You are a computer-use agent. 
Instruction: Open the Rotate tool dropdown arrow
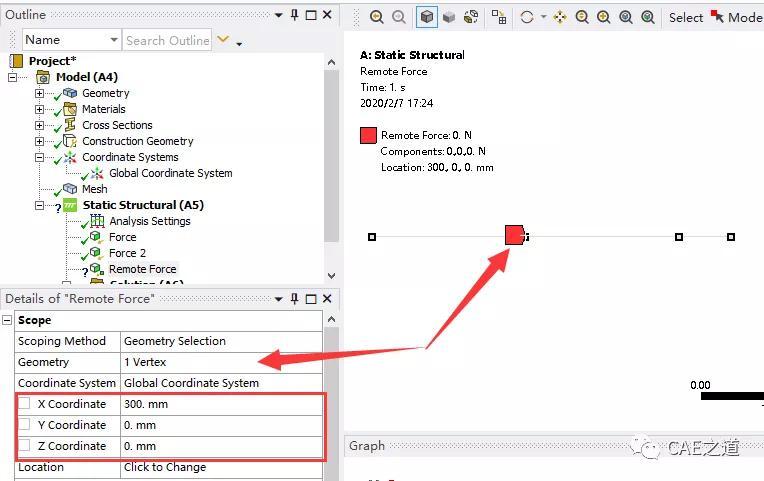pos(543,17)
